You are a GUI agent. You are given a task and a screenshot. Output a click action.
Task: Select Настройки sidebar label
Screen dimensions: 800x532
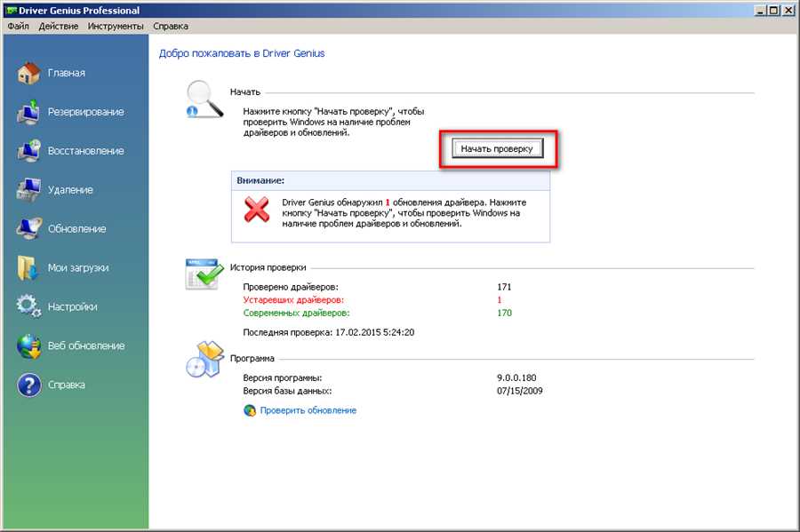click(73, 306)
